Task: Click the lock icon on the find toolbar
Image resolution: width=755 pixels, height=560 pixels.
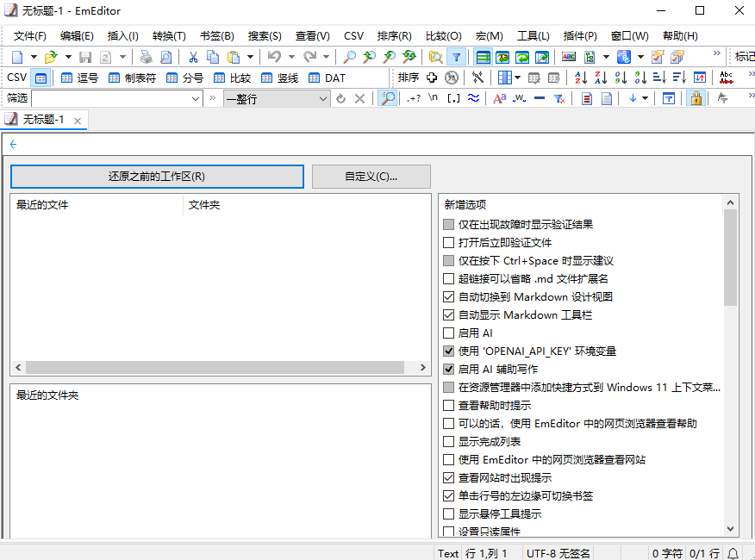Action: coord(696,97)
